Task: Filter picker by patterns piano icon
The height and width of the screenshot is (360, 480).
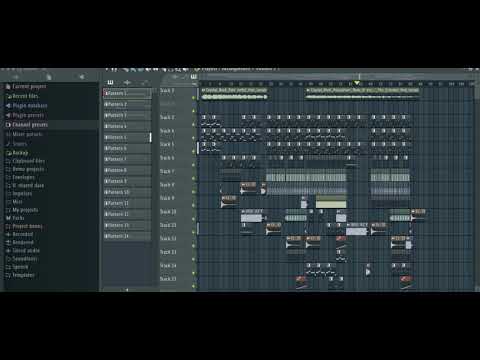Action: 111,82
